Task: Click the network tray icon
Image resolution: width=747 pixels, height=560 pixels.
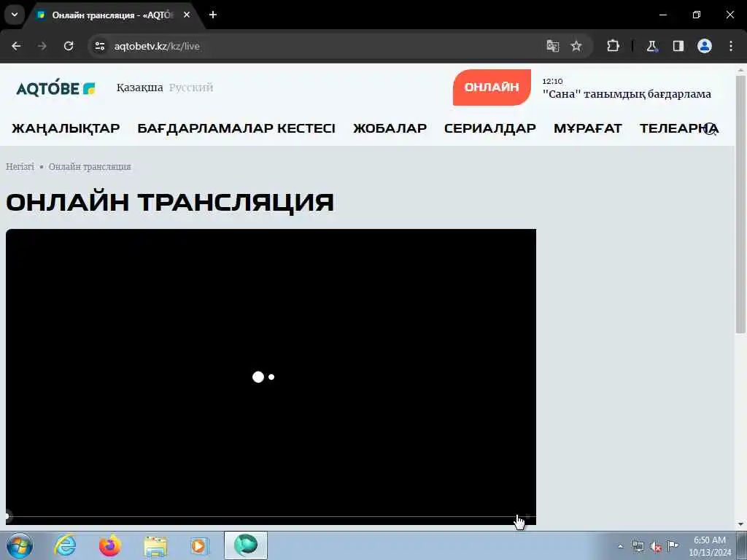Action: pos(638,546)
